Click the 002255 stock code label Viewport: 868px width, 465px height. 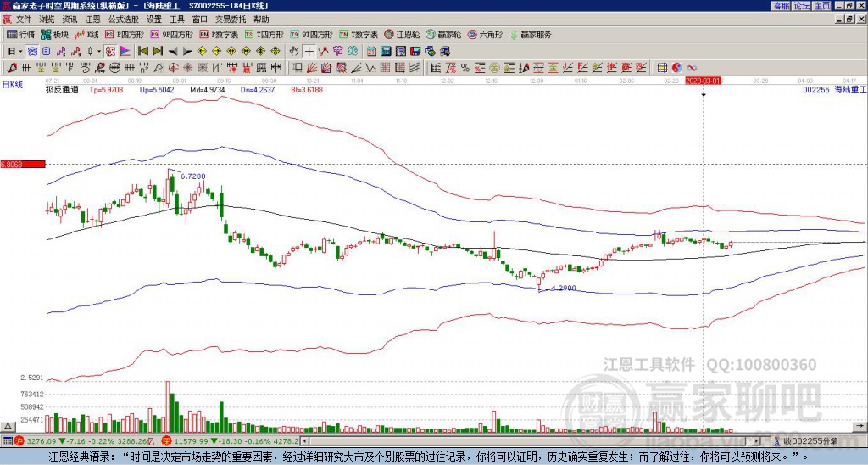coord(816,89)
